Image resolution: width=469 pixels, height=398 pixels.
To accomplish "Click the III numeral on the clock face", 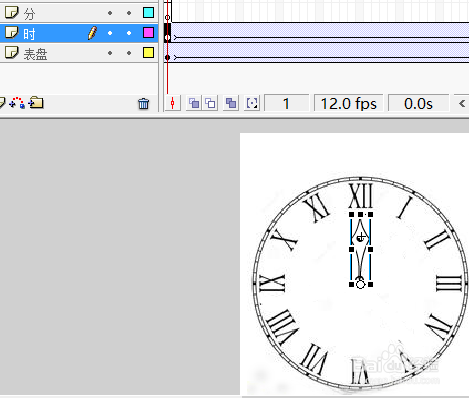I will point(449,283).
